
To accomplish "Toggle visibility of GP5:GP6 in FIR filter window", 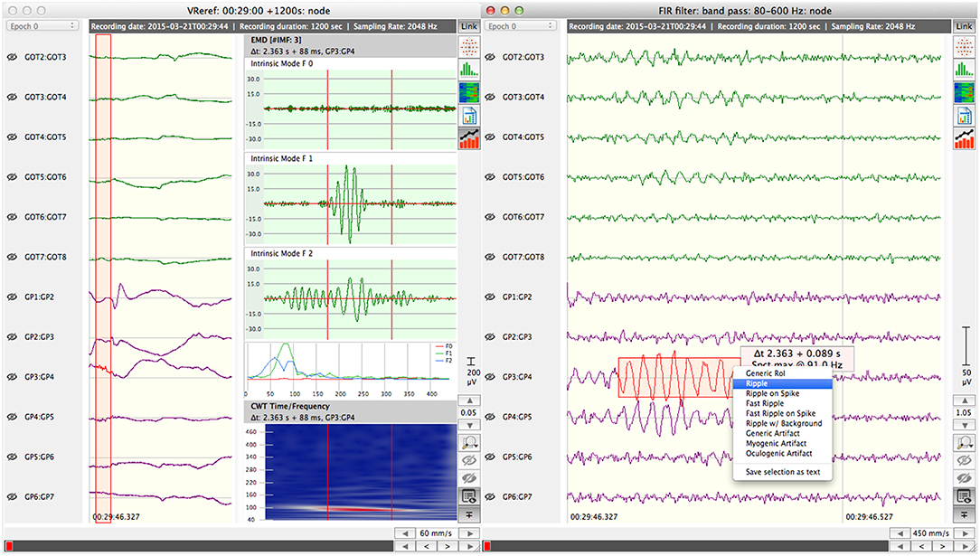I will (490, 457).
